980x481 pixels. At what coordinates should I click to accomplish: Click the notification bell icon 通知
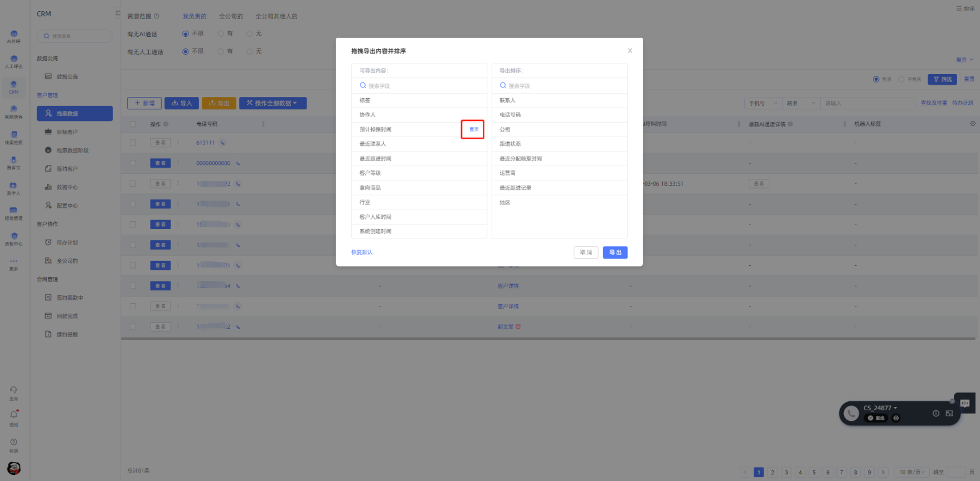14,416
